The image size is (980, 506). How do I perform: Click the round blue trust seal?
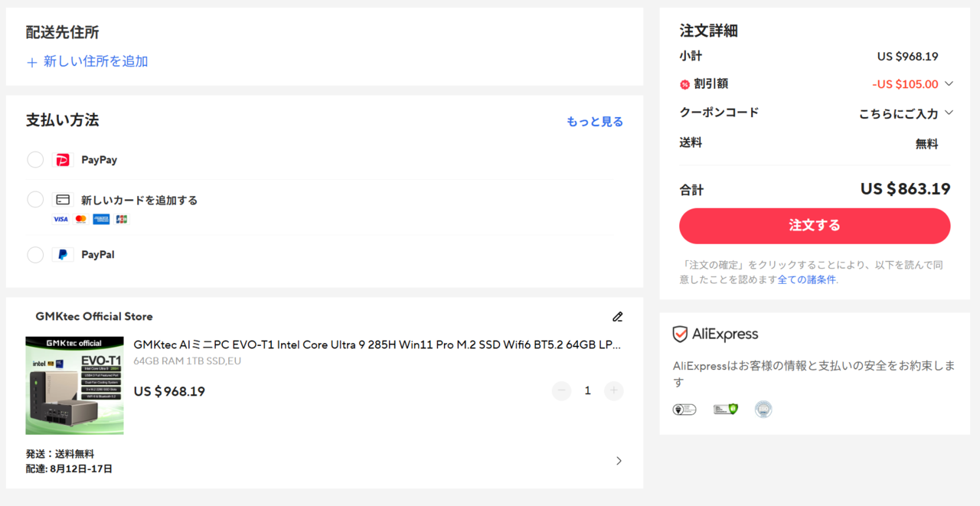click(763, 410)
